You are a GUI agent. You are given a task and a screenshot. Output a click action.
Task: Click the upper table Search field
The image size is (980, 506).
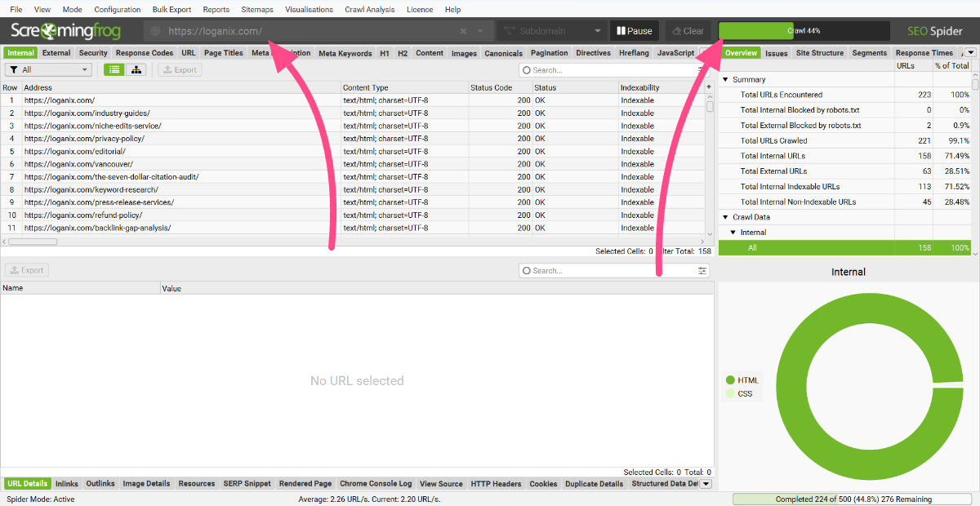pyautogui.click(x=614, y=70)
